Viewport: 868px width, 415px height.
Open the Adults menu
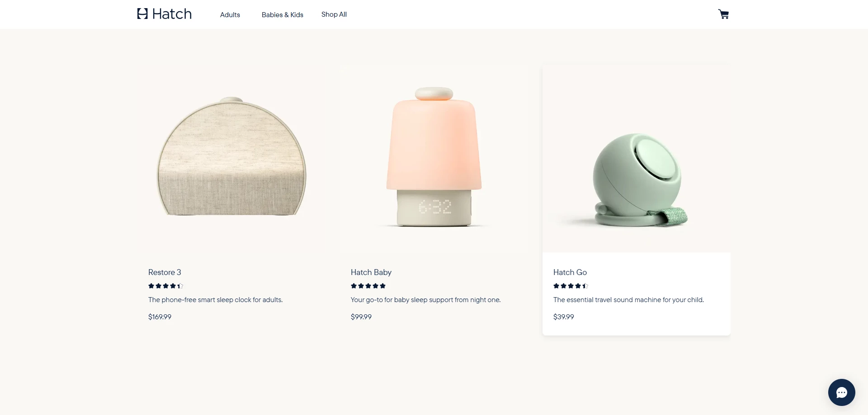coord(230,15)
